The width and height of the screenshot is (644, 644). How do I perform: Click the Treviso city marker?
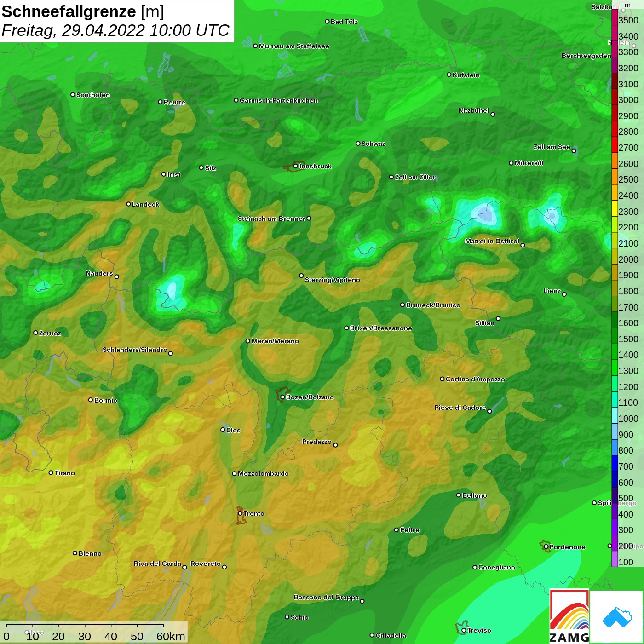(464, 630)
